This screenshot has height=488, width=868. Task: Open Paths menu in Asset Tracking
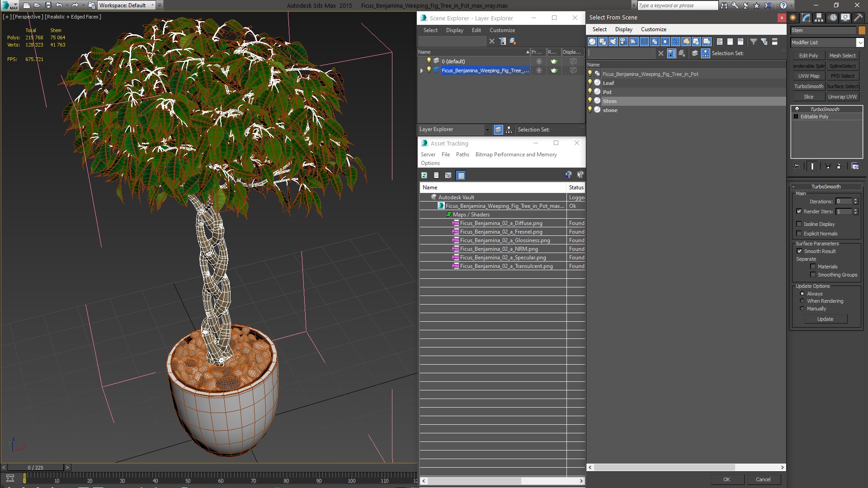tap(462, 155)
